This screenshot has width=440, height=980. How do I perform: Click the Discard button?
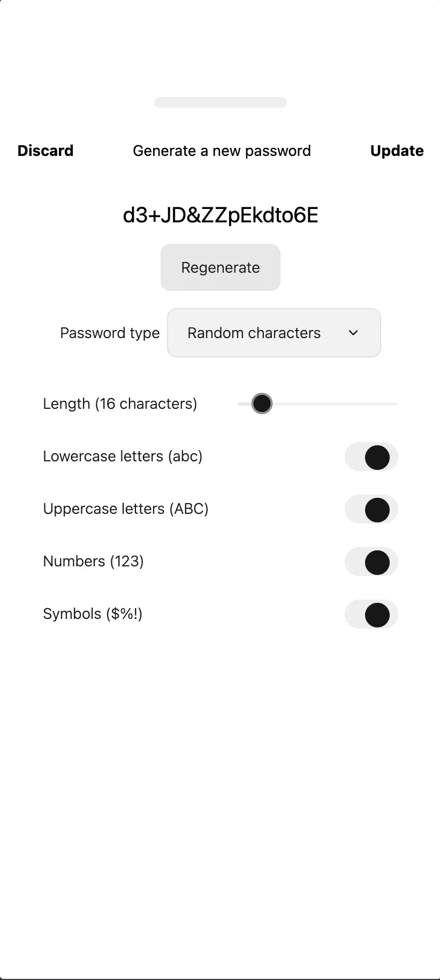(45, 151)
